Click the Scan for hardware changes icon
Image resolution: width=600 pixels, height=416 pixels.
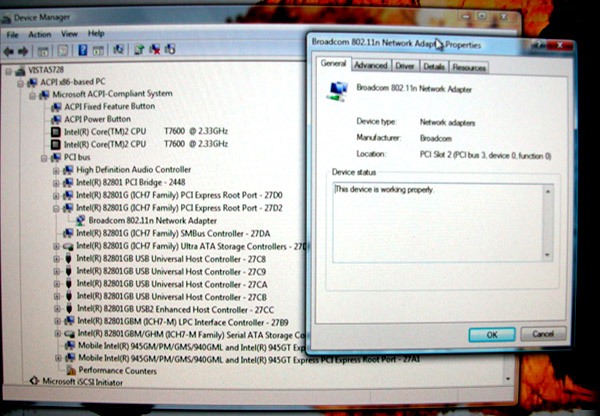(x=119, y=49)
